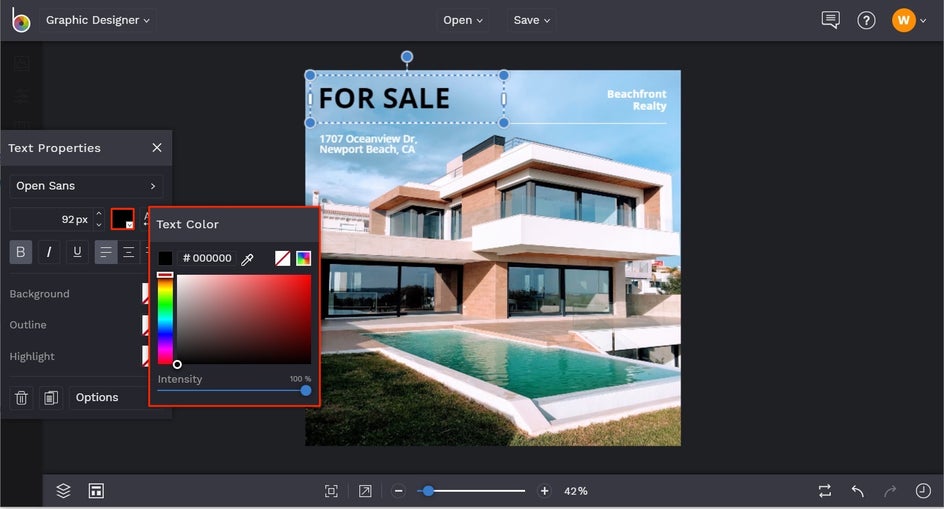Open the Open Sans font selector
Screen dimensions: 944x509
coord(86,186)
